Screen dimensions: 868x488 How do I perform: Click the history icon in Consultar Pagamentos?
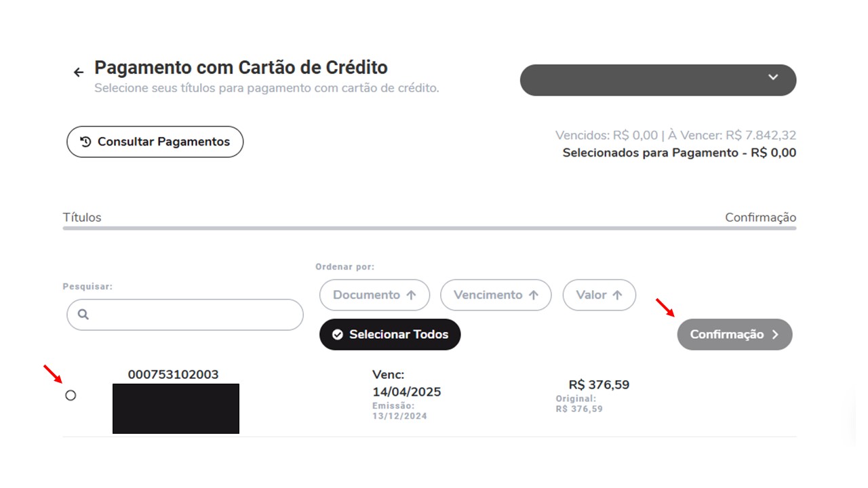pyautogui.click(x=86, y=142)
